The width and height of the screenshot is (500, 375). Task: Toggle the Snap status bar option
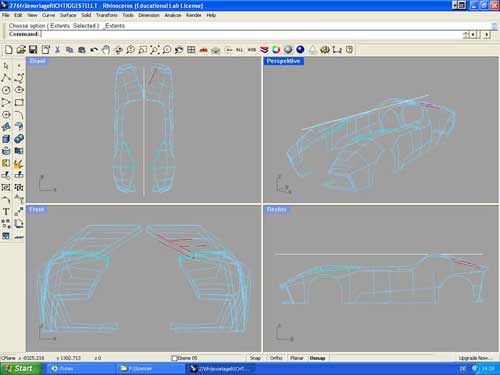click(x=255, y=358)
